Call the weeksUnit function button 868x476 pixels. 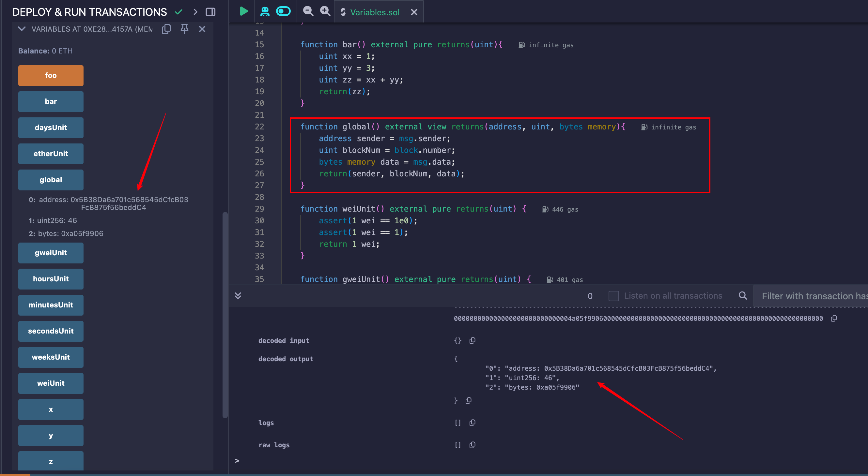[x=51, y=357]
